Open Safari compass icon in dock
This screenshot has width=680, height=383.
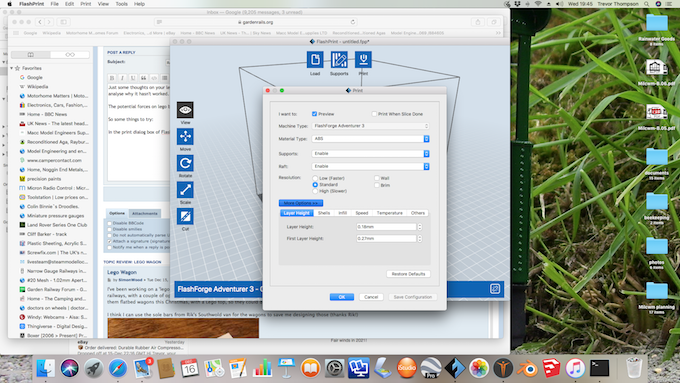[x=118, y=368]
